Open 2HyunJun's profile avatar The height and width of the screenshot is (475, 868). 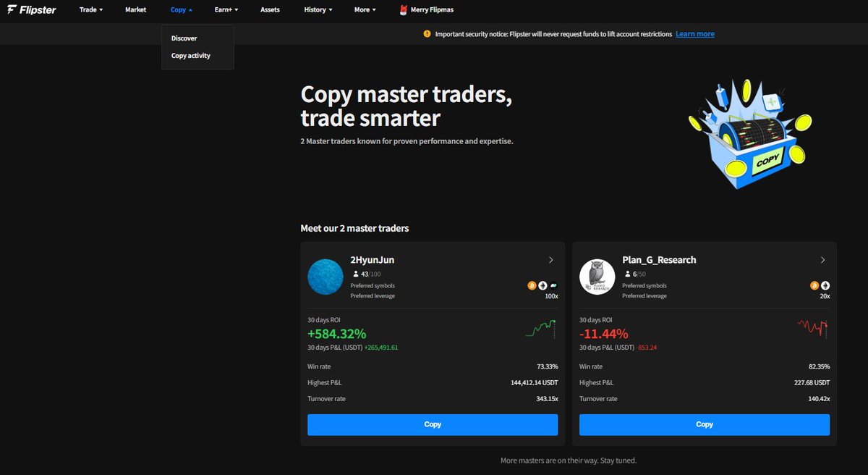pos(325,277)
